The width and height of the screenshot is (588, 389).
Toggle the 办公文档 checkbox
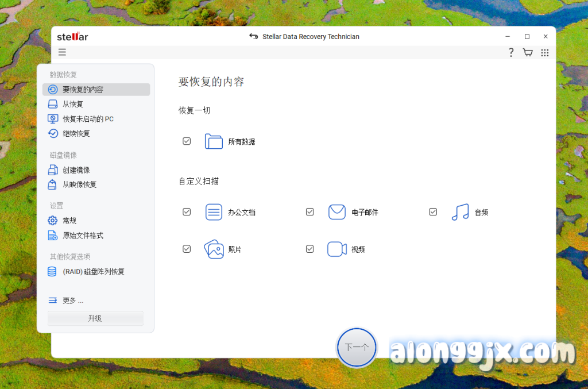pos(187,212)
